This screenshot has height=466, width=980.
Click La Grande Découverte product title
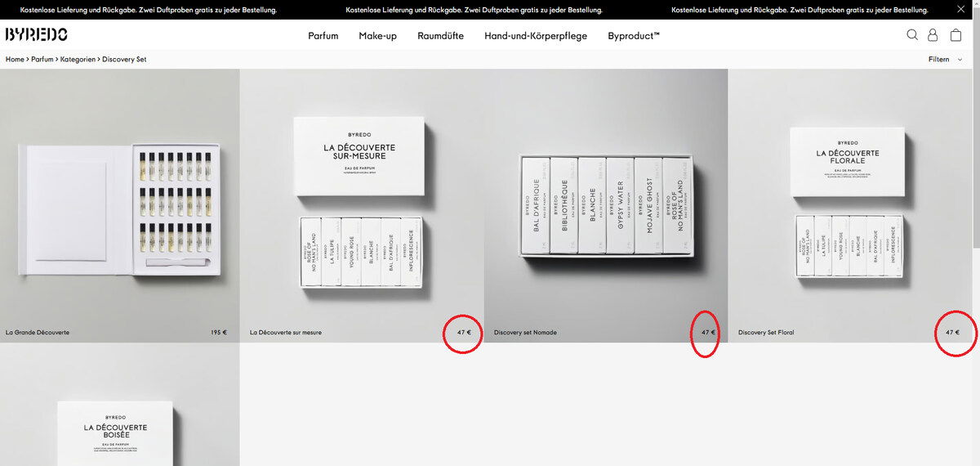38,333
